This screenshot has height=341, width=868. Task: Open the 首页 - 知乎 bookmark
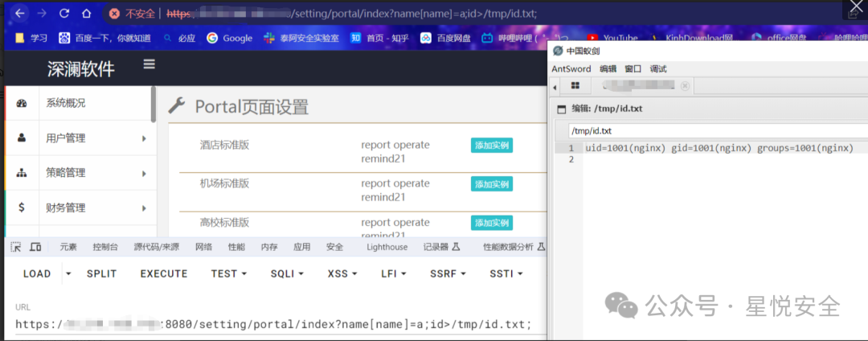click(379, 38)
